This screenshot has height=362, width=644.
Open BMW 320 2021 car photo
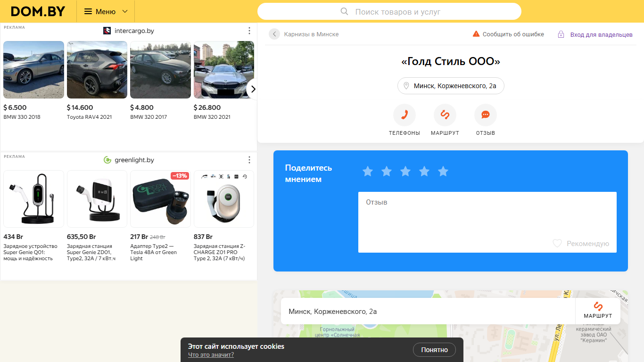[x=224, y=70]
